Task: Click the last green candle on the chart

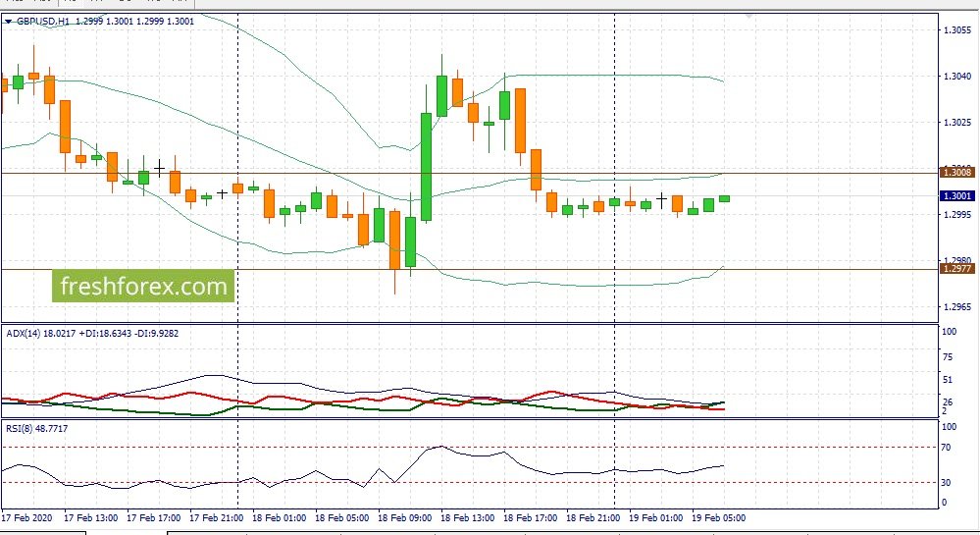Action: (x=724, y=199)
